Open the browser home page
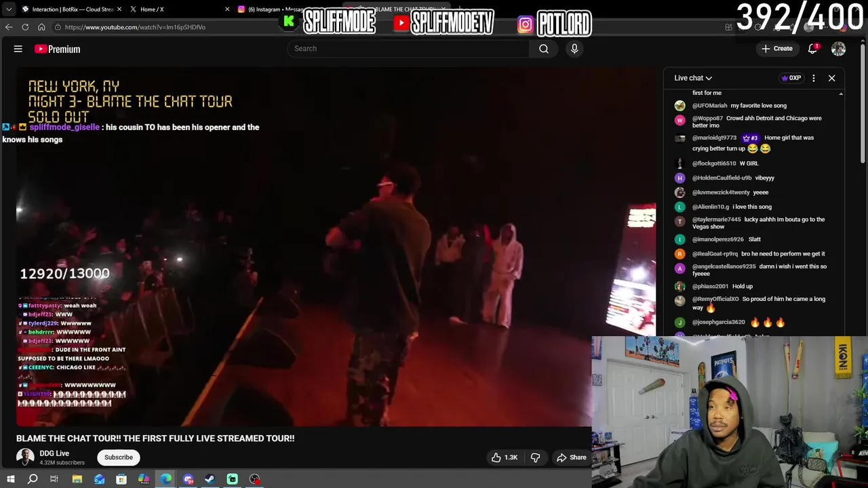This screenshot has width=868, height=488. click(x=41, y=27)
